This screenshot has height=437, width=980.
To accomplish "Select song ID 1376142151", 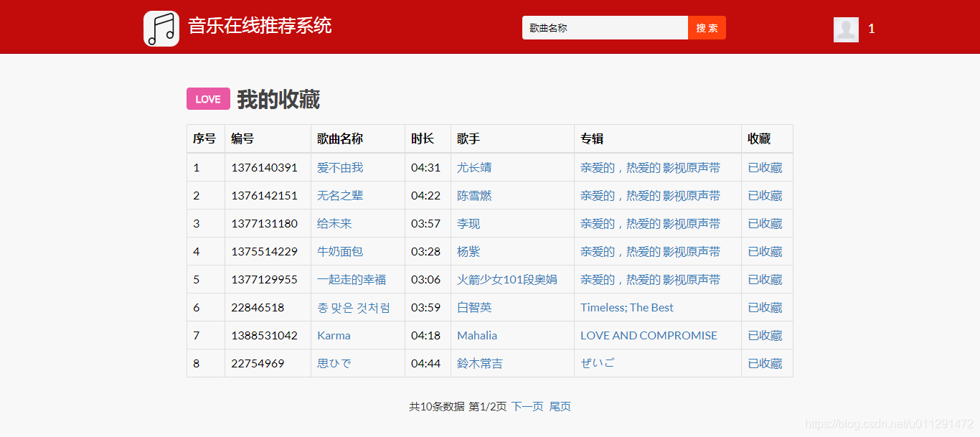I will pos(264,196).
